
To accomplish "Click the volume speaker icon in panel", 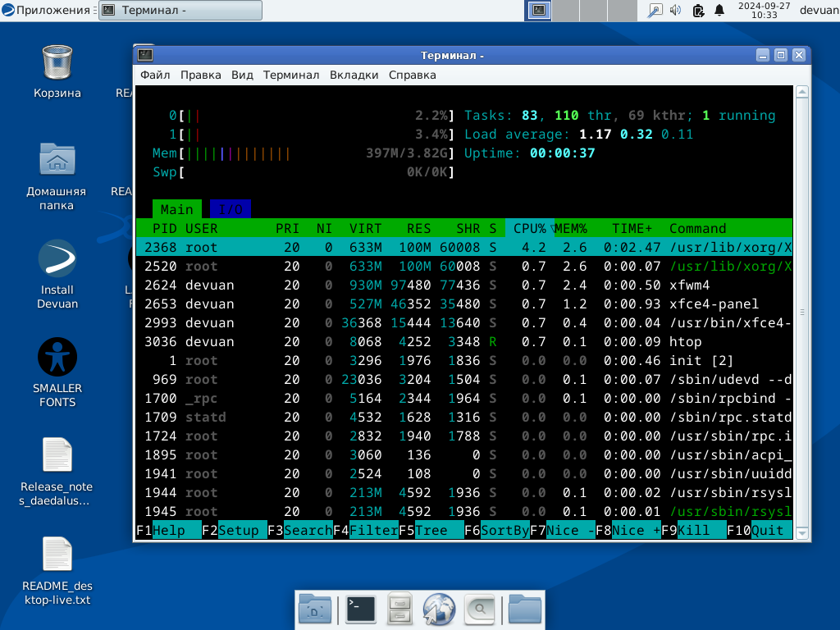I will point(676,10).
